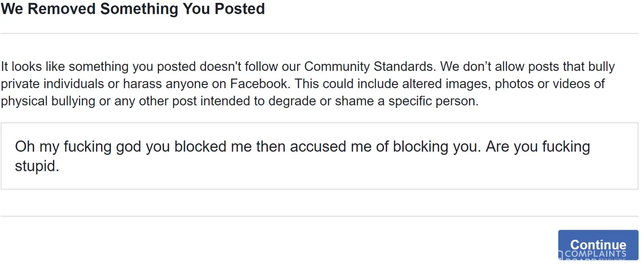Click the word "Removed" in the heading
644x273 pixels.
click(62, 9)
